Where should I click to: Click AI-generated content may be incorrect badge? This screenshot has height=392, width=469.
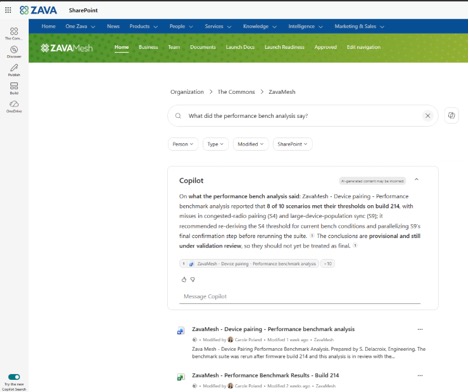pos(372,181)
